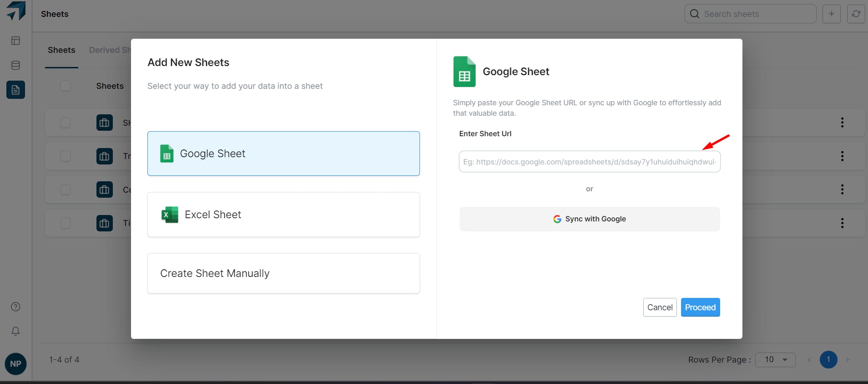
Task: Switch to the Derived Sheets tab
Action: click(x=110, y=50)
